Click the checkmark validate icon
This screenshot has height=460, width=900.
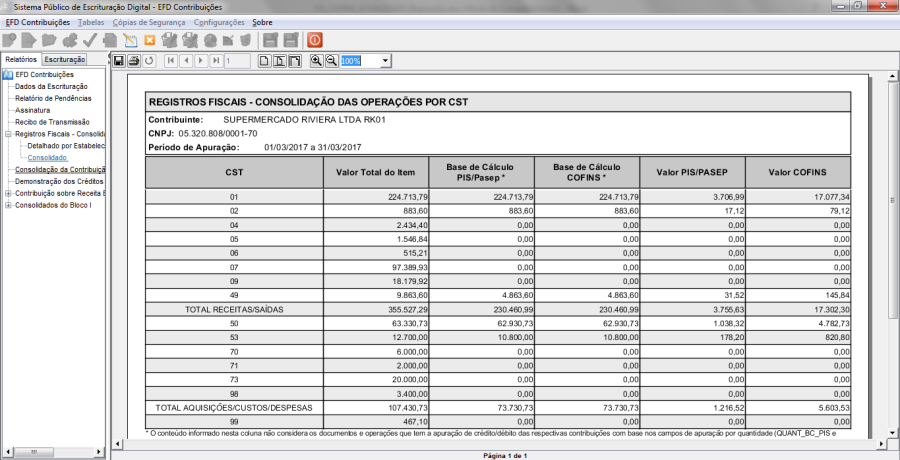coord(90,40)
